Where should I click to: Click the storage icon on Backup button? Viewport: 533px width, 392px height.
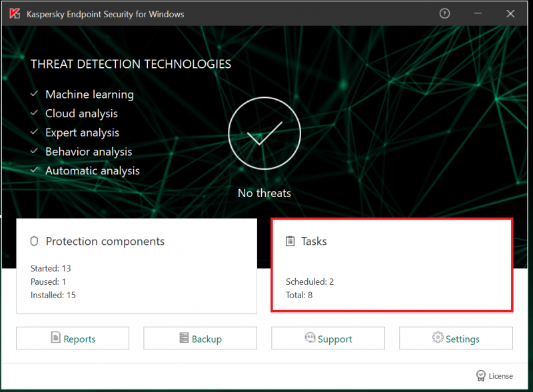pyautogui.click(x=184, y=338)
